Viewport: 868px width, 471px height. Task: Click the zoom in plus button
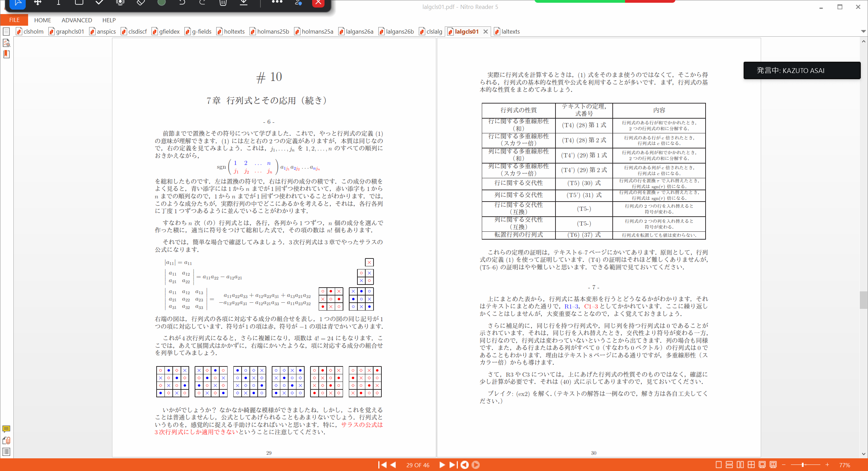(827, 465)
